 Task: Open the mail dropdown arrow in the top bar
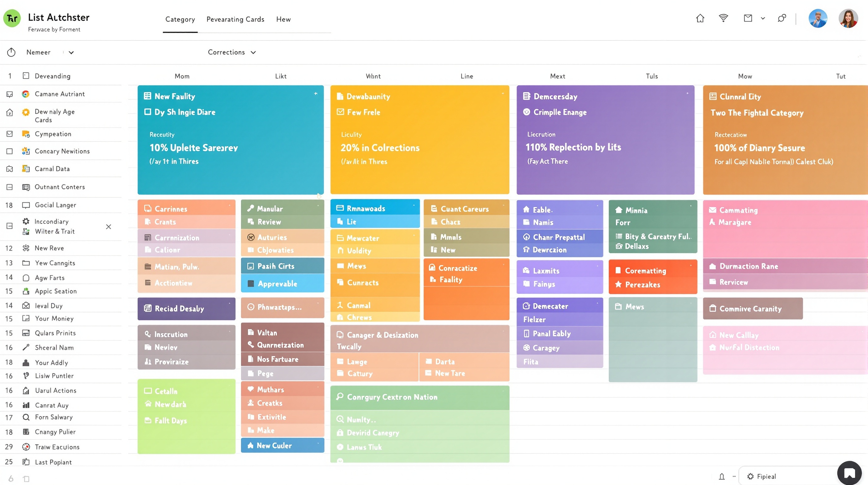[x=763, y=19]
